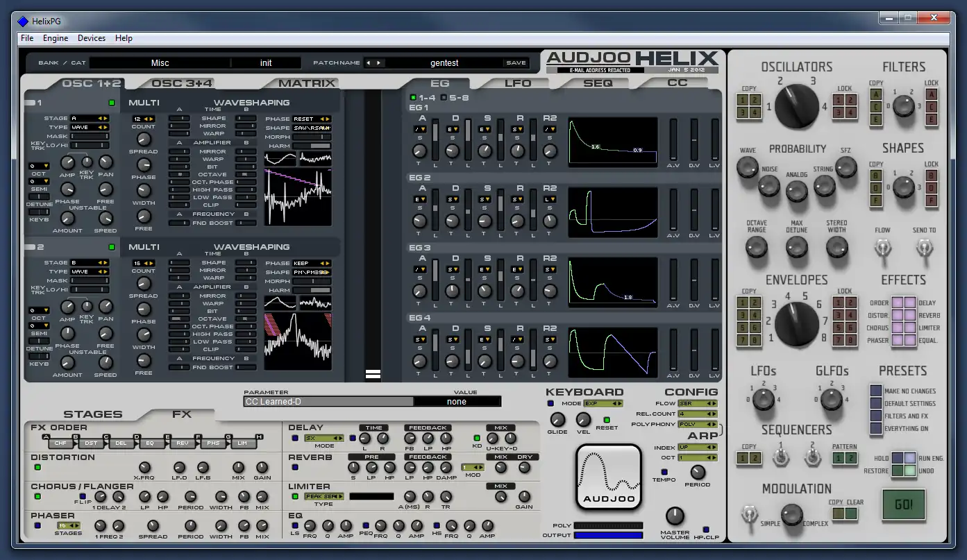The image size is (967, 560).
Task: Click the Distortion Gain knob
Action: 262,468
